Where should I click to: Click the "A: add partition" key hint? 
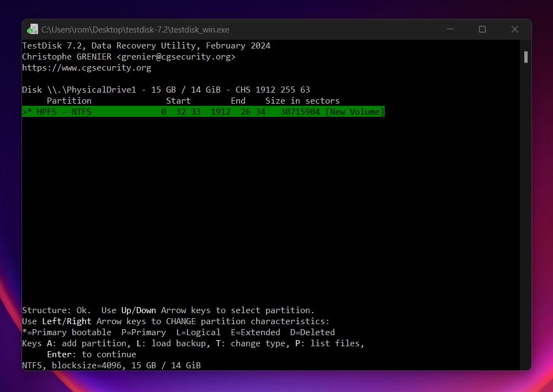click(x=89, y=343)
